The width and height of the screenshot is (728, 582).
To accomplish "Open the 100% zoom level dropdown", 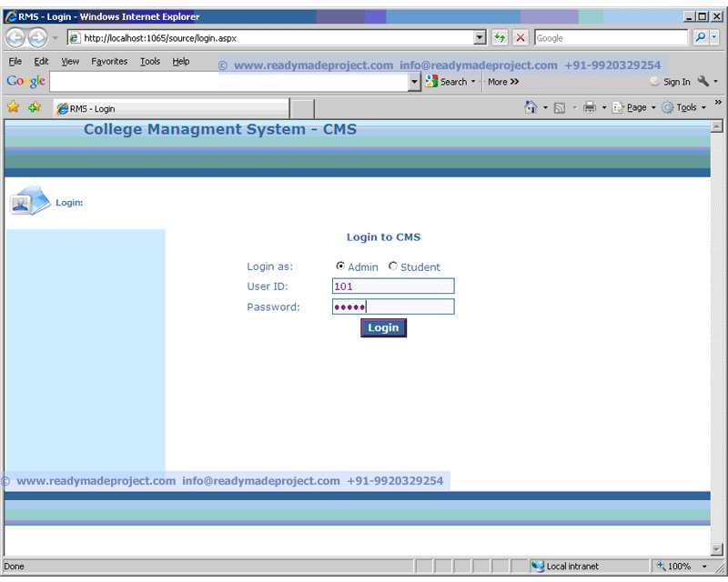I will pos(704,567).
